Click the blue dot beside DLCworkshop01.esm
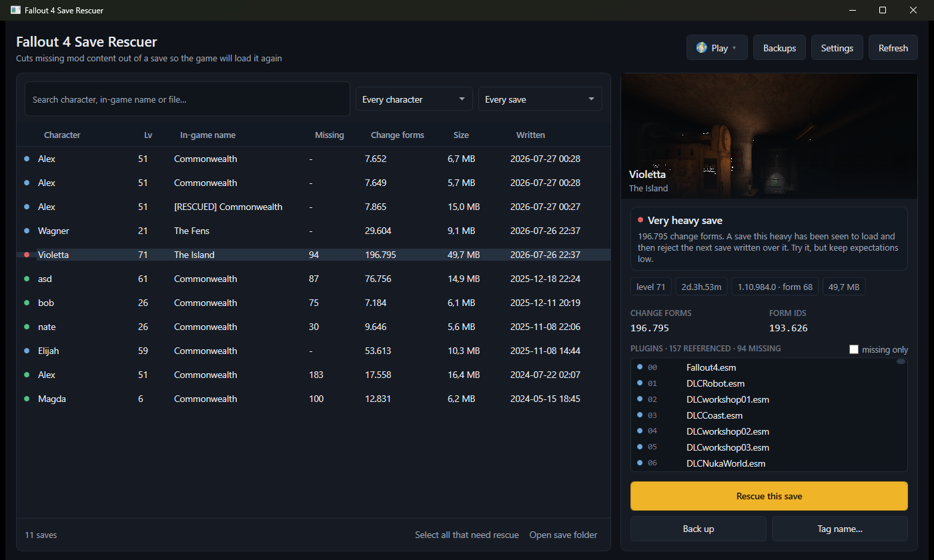Image resolution: width=934 pixels, height=560 pixels. click(640, 399)
